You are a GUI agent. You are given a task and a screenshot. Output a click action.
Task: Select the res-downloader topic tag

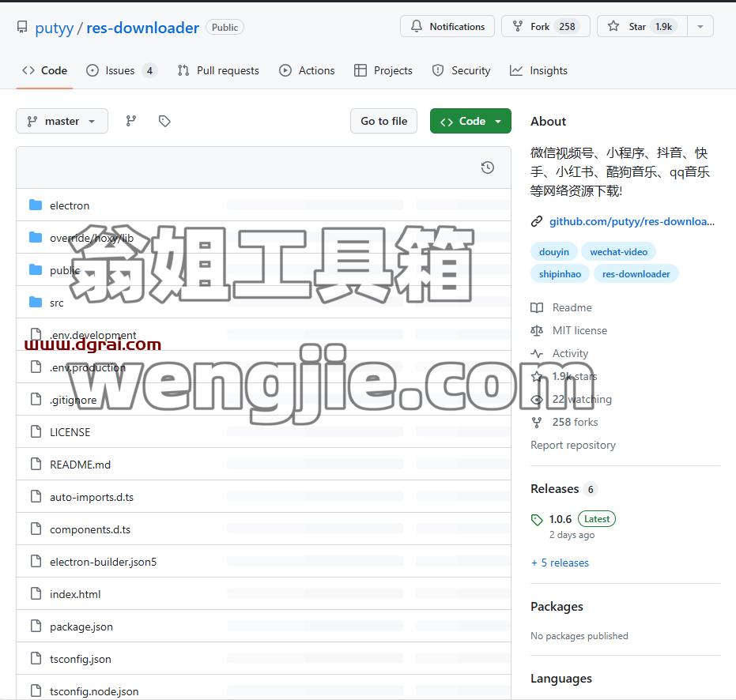point(636,274)
